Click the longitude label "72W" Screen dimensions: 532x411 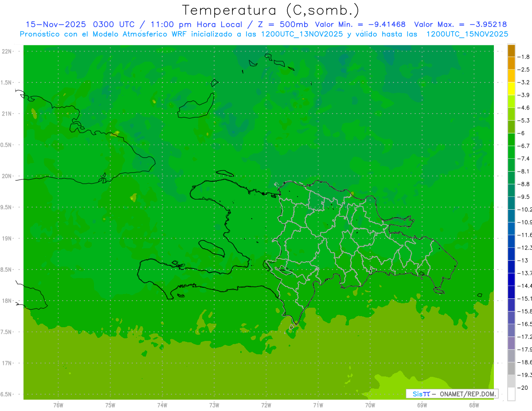[x=266, y=405]
